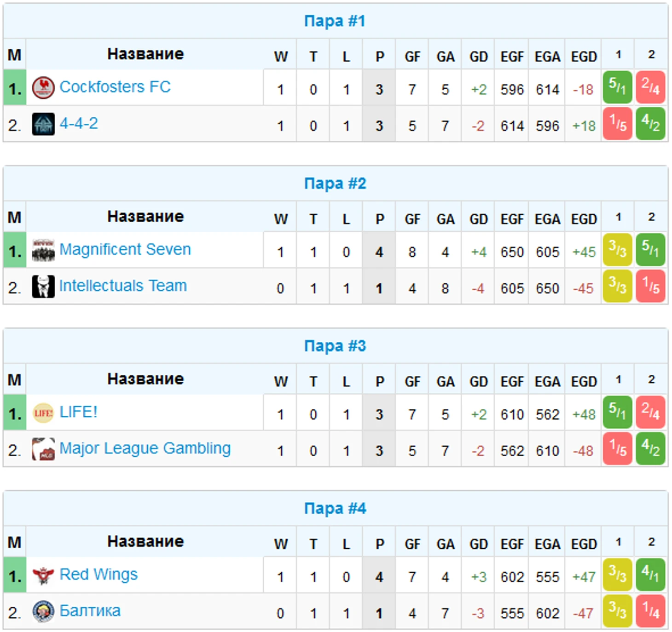This screenshot has height=632, width=672.
Task: Open the Пара #3 heading link
Action: point(335,346)
